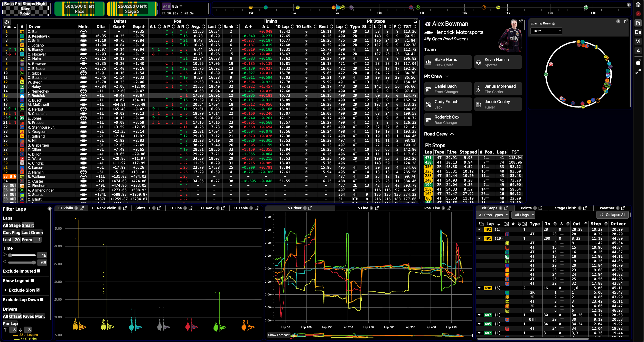This screenshot has height=342, width=644.
Task: Toggle the unlock padlock icon in the sidebar
Action: [x=638, y=62]
